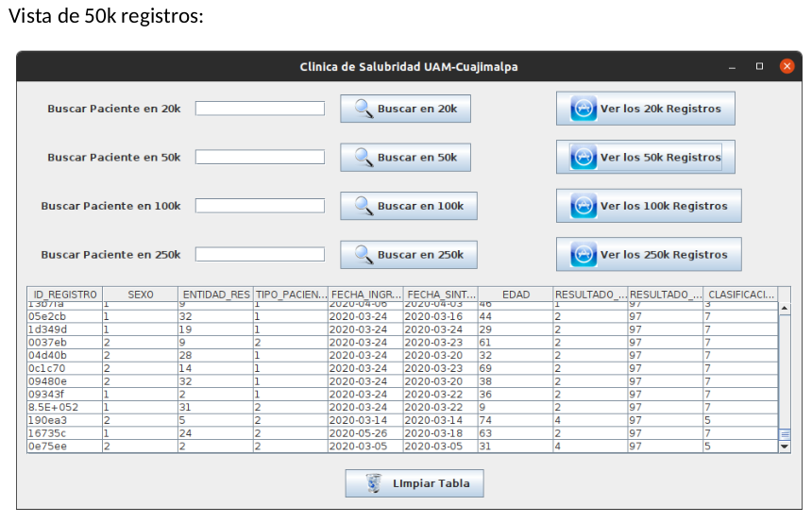Select table row with ID 8.5E+052
Image resolution: width=812 pixels, height=523 pixels.
click(x=402, y=408)
